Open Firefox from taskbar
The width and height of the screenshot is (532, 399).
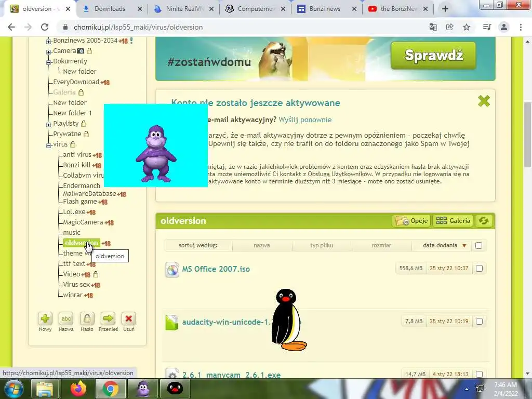(78, 389)
